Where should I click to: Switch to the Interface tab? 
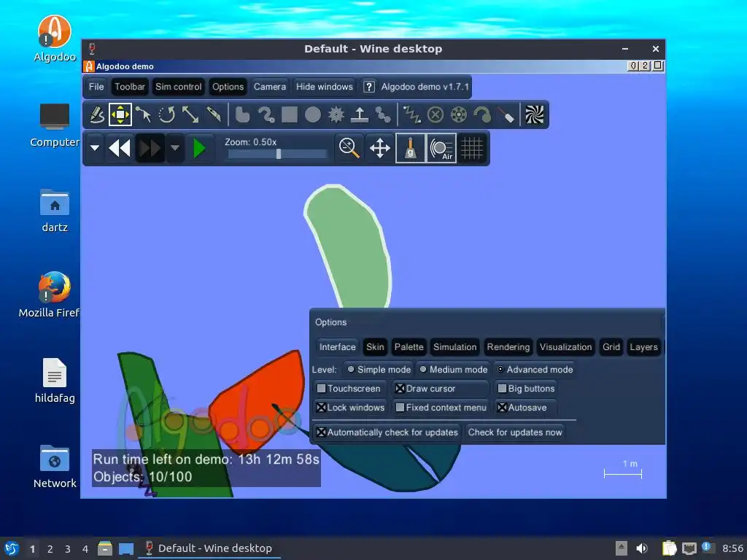[337, 347]
